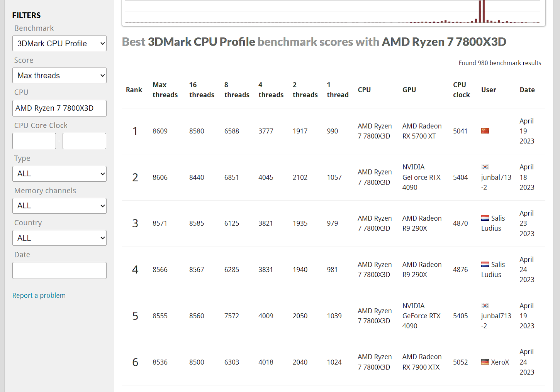The width and height of the screenshot is (560, 392).
Task: Expand the Type filter dropdown
Action: point(59,174)
